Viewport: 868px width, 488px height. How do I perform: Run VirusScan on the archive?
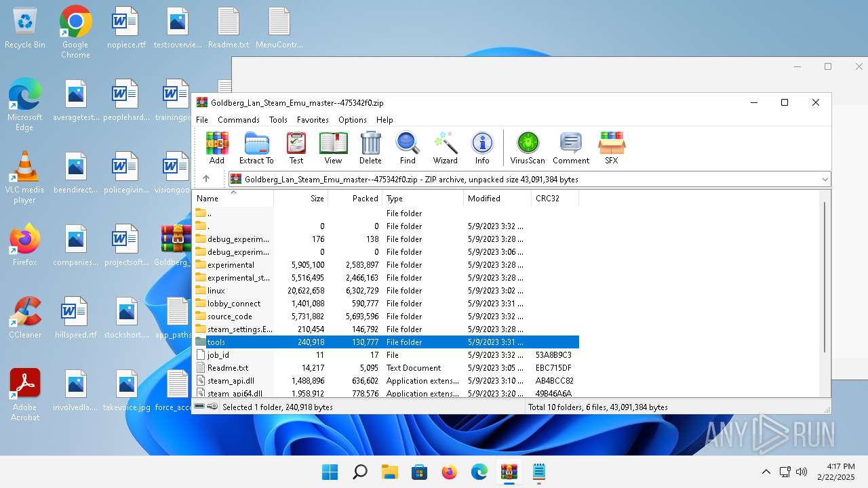528,148
